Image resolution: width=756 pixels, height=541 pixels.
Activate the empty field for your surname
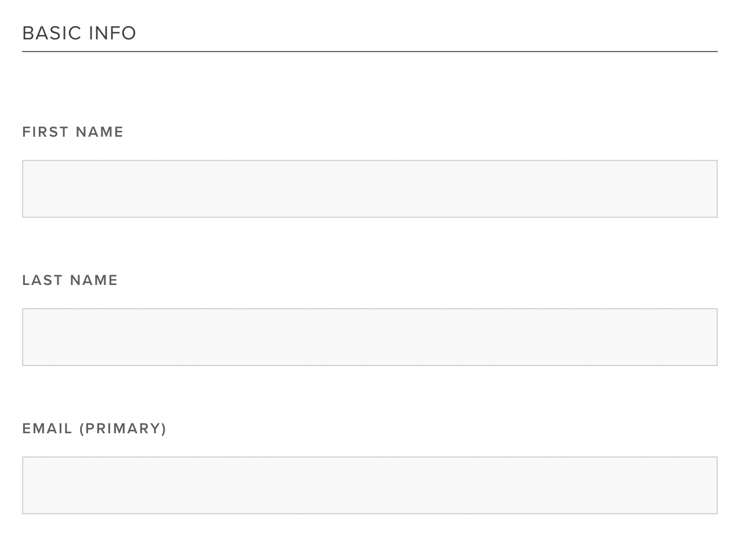click(x=370, y=337)
